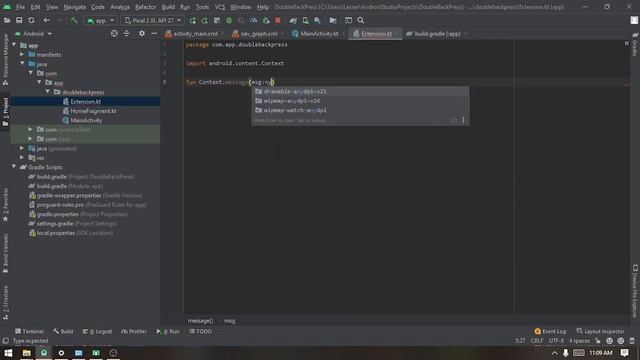The width and height of the screenshot is (640, 360).
Task: Open settings.gradle file
Action: pos(73,223)
